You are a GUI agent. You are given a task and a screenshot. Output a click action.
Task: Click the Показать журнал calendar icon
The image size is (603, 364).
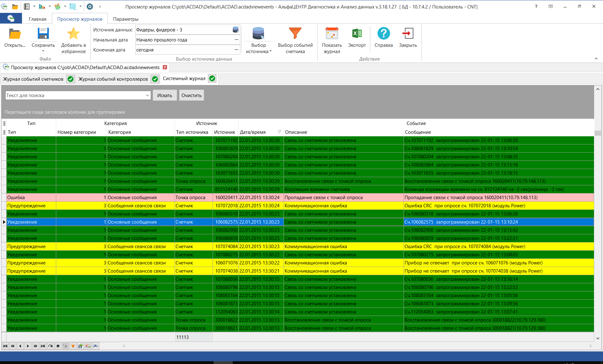332,33
